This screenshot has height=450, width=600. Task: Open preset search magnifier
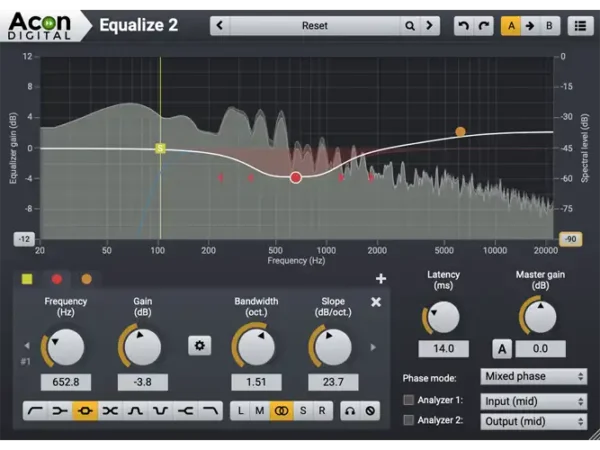410,26
